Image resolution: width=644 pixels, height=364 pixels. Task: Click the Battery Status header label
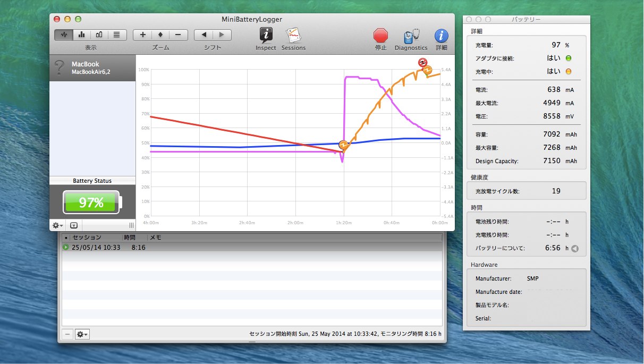[x=92, y=181]
